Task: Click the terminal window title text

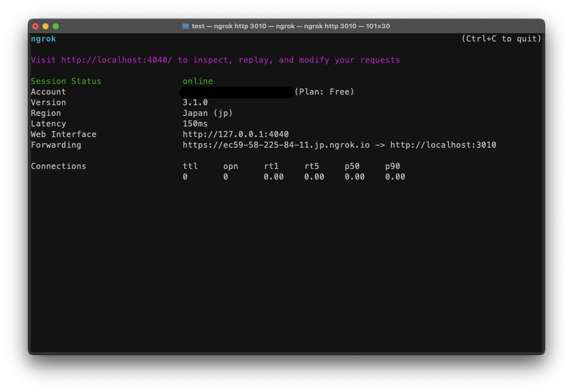Action: (291, 26)
